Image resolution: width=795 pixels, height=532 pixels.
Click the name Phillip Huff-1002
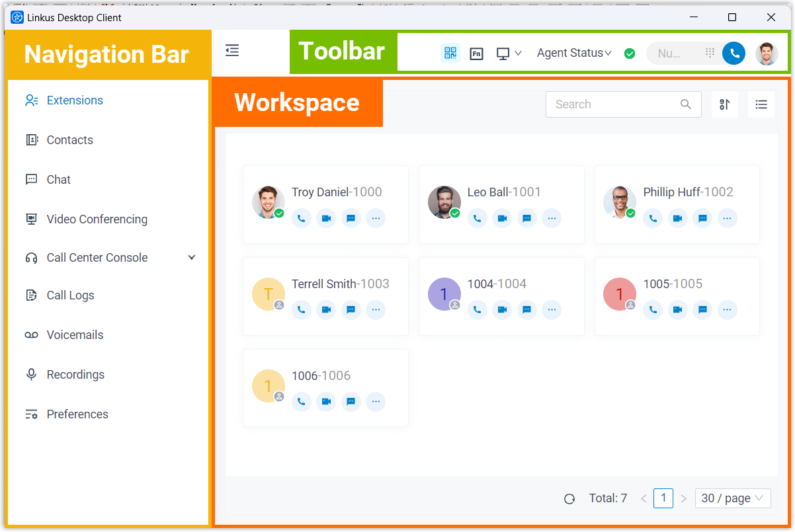pyautogui.click(x=688, y=192)
